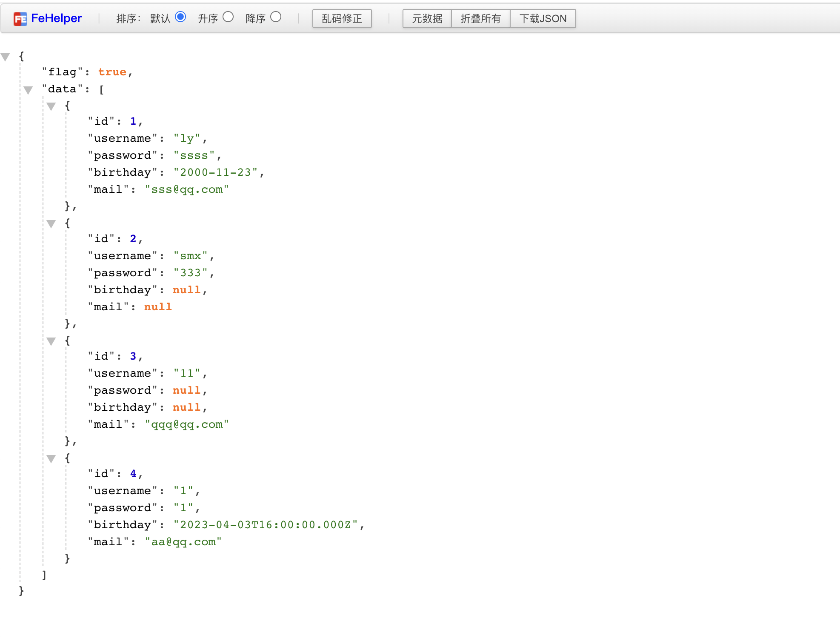Click 折叠所有 to fold all nodes
This screenshot has height=641, width=840.
tap(480, 19)
